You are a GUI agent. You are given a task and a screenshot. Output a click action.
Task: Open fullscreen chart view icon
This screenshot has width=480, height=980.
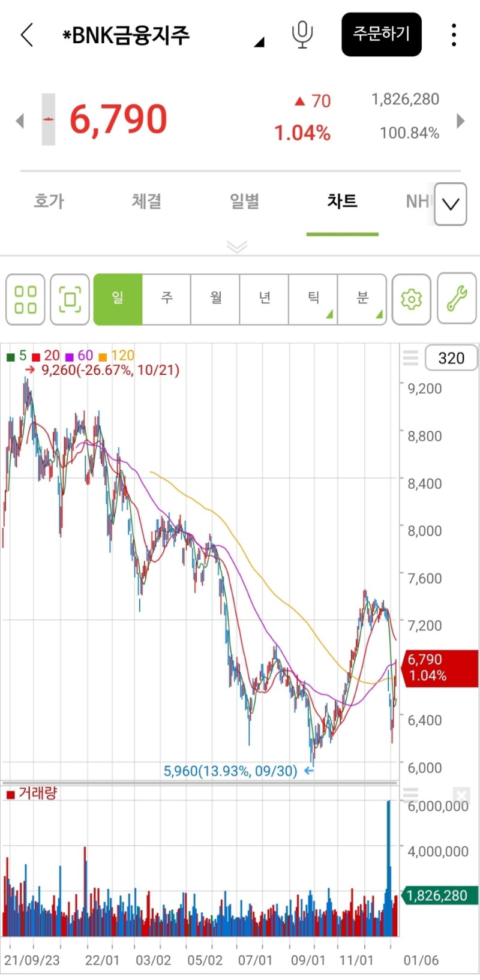click(70, 299)
